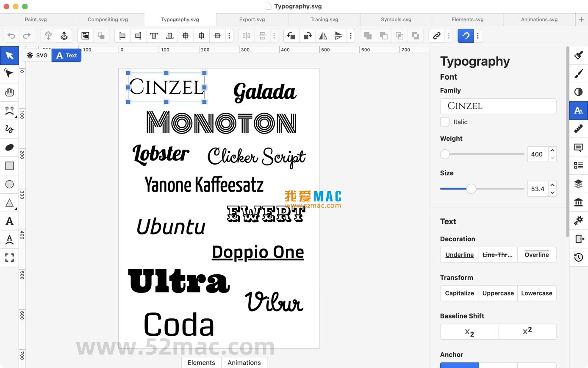Adjust the Weight slider handle
The image size is (588, 368).
(x=445, y=154)
